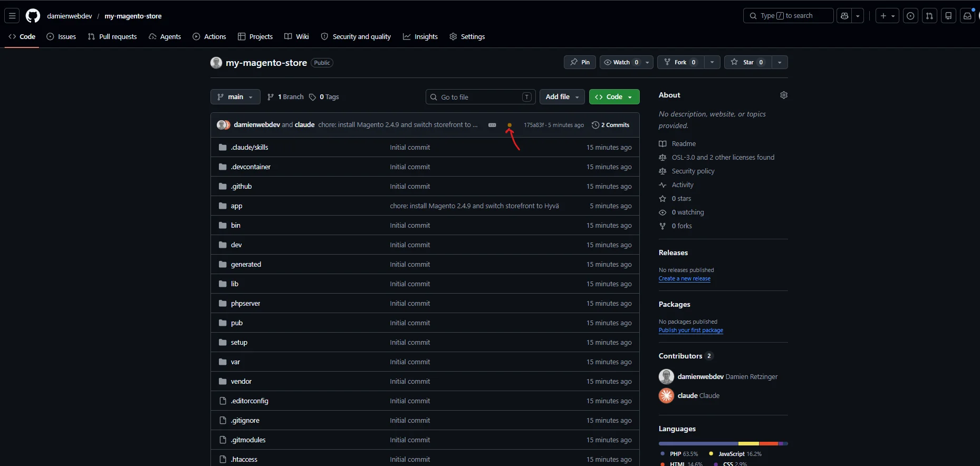
Task: Star the my-magento-store repository
Action: pyautogui.click(x=748, y=62)
